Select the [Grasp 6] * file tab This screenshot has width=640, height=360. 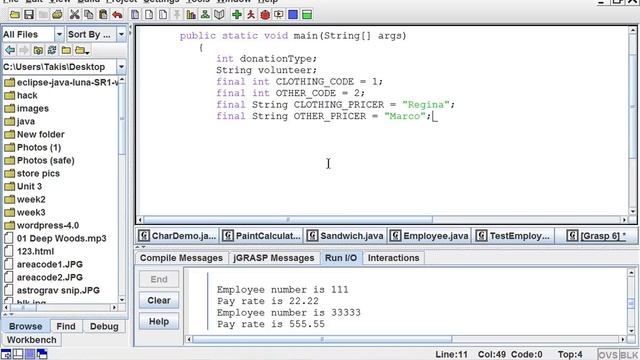596,236
